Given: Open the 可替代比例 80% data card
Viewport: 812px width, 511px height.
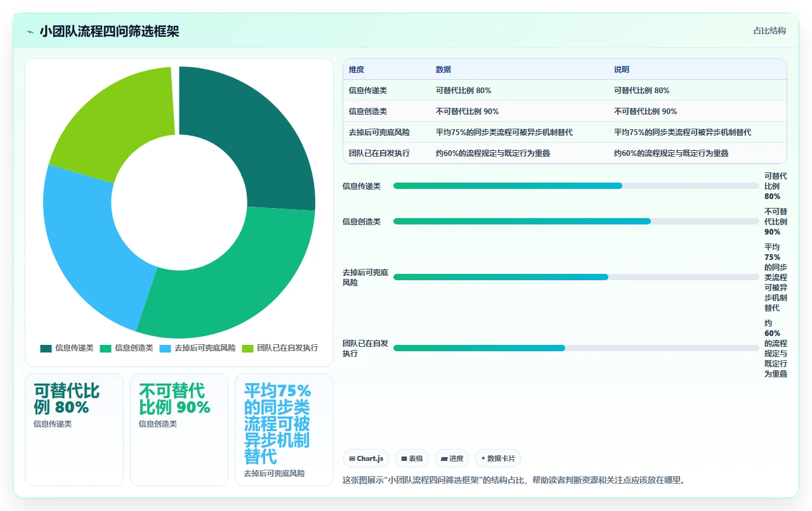Looking at the screenshot, I should coord(74,430).
